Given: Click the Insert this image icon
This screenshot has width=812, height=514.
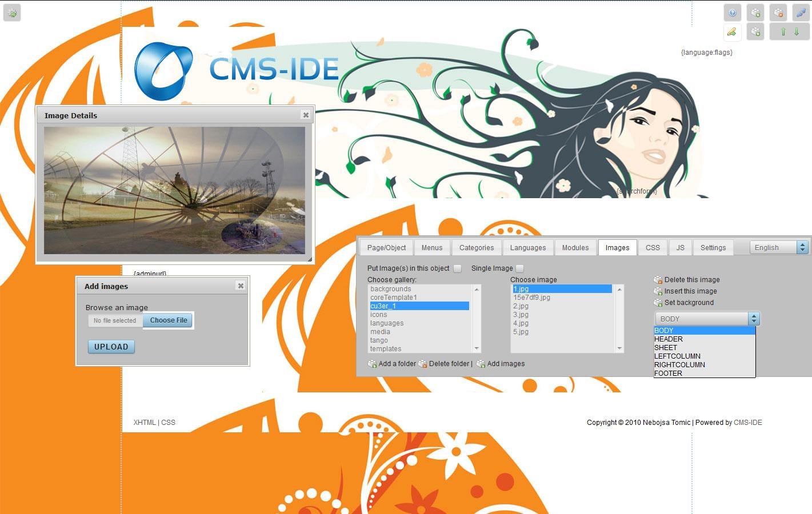Looking at the screenshot, I should tap(658, 291).
